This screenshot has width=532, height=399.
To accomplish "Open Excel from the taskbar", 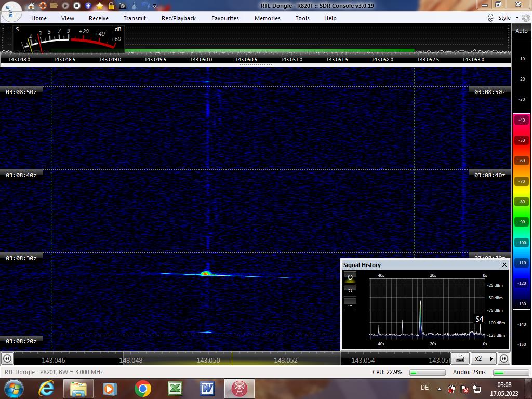I will point(175,389).
